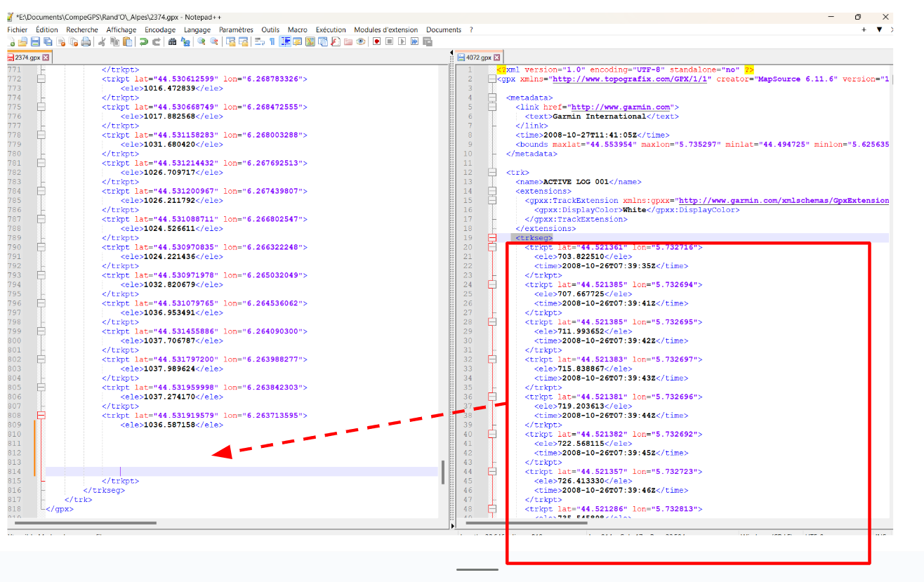The image size is (924, 582).
Task: Click the Copy toolbar icon
Action: pos(114,41)
